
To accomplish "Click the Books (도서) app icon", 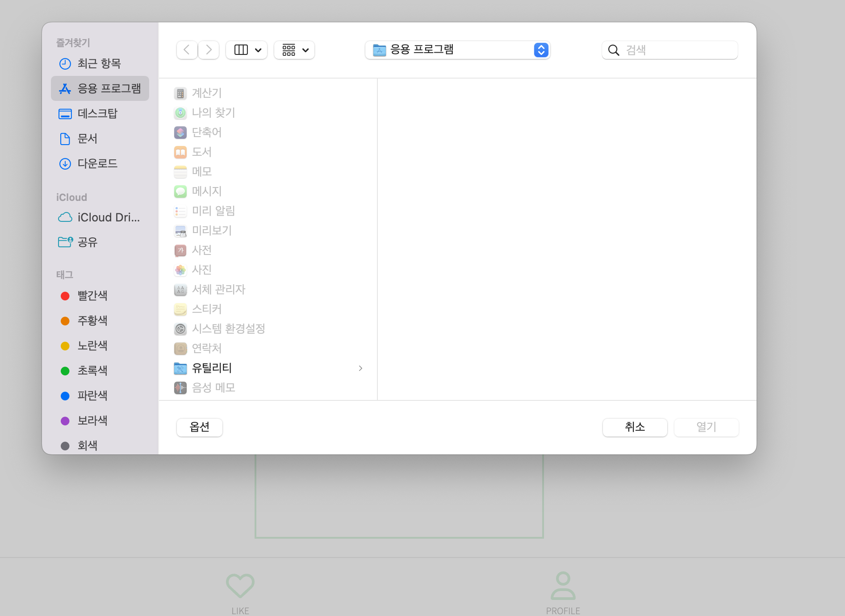I will click(180, 152).
